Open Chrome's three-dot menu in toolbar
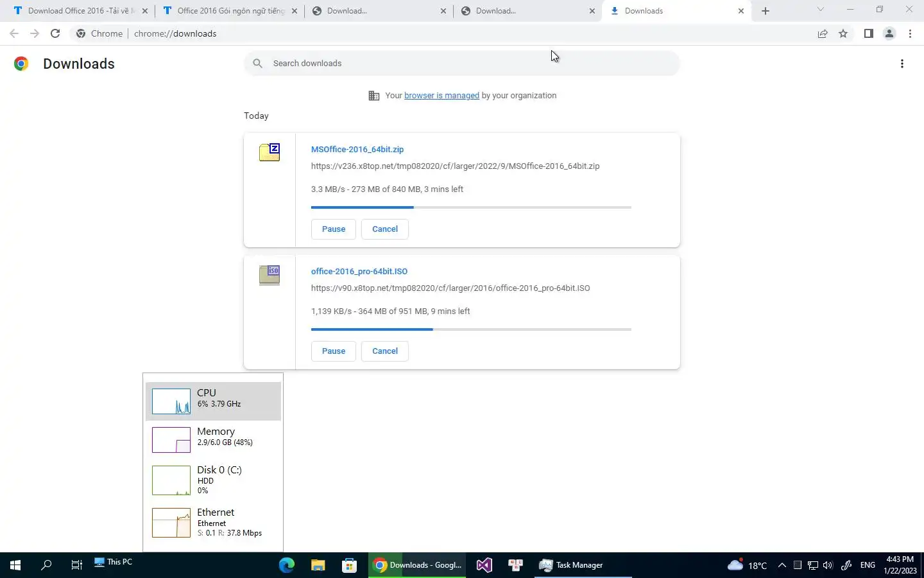Image resolution: width=924 pixels, height=578 pixels. click(910, 33)
